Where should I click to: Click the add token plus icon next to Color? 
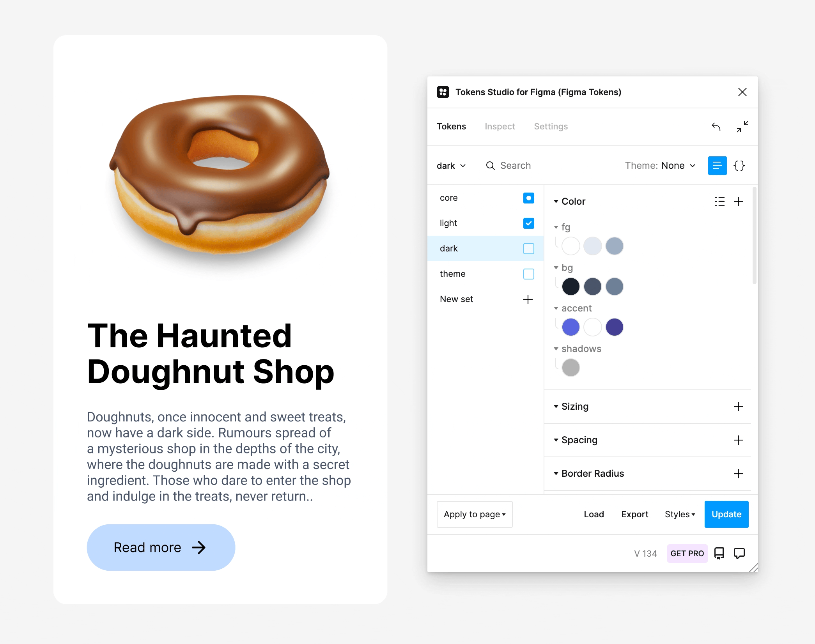(x=739, y=200)
